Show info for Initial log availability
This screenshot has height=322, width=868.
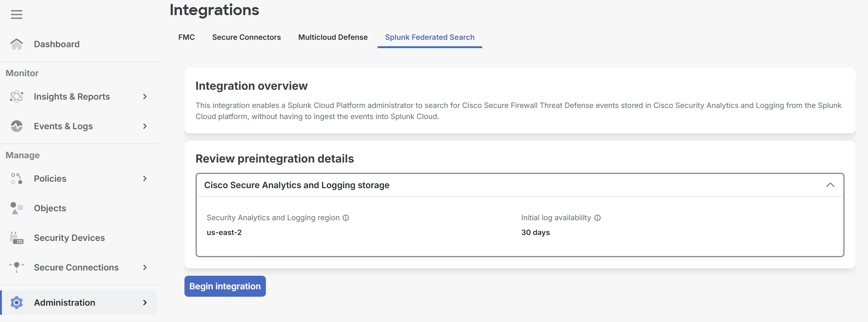[x=597, y=218]
